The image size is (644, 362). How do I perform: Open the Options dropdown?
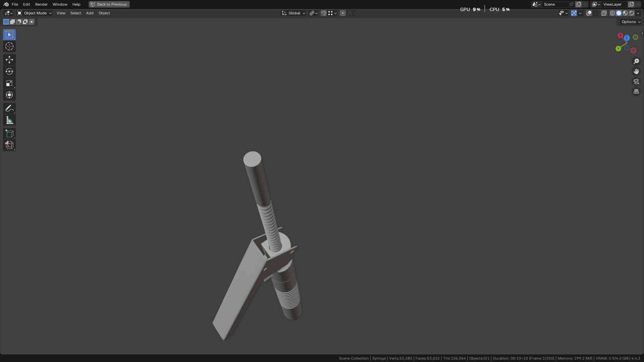pyautogui.click(x=631, y=22)
